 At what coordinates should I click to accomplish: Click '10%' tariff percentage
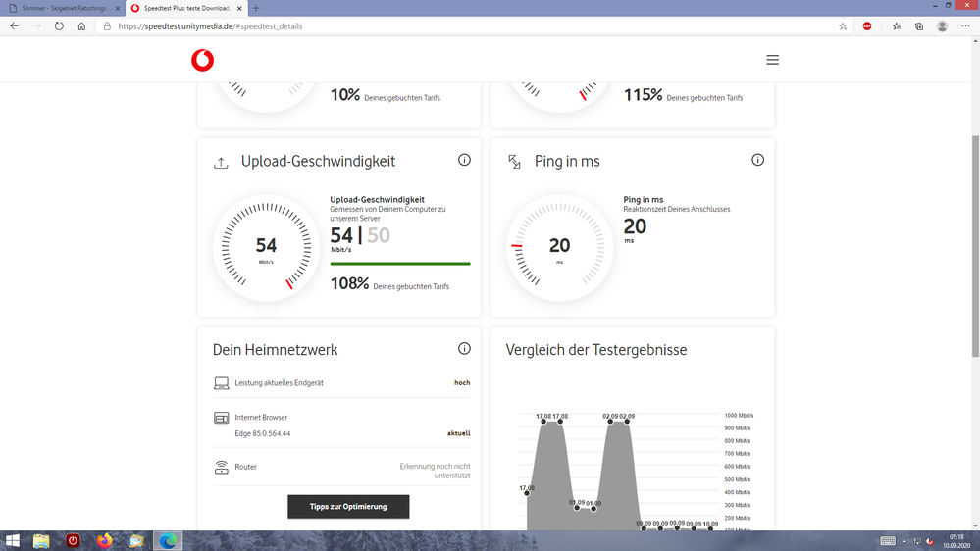click(x=345, y=95)
